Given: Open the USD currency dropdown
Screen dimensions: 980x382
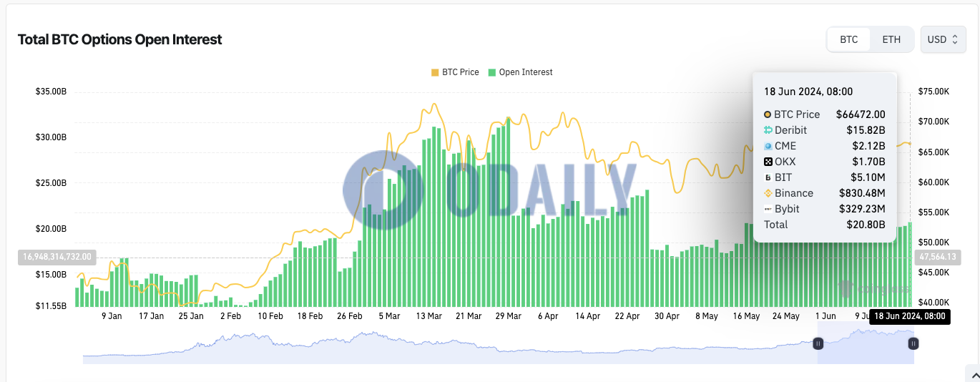Looking at the screenshot, I should click(x=943, y=39).
